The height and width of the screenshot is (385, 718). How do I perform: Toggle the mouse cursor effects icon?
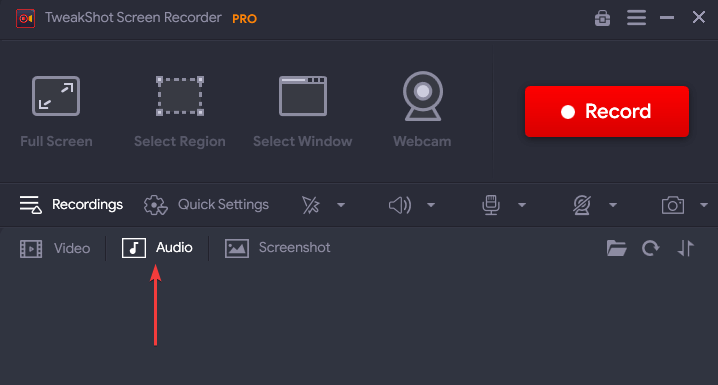point(311,205)
